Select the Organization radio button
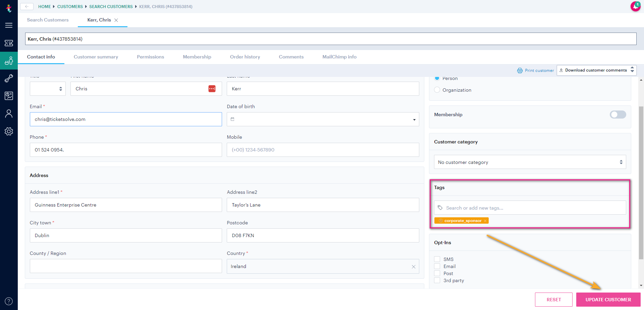The height and width of the screenshot is (310, 644). [437, 90]
